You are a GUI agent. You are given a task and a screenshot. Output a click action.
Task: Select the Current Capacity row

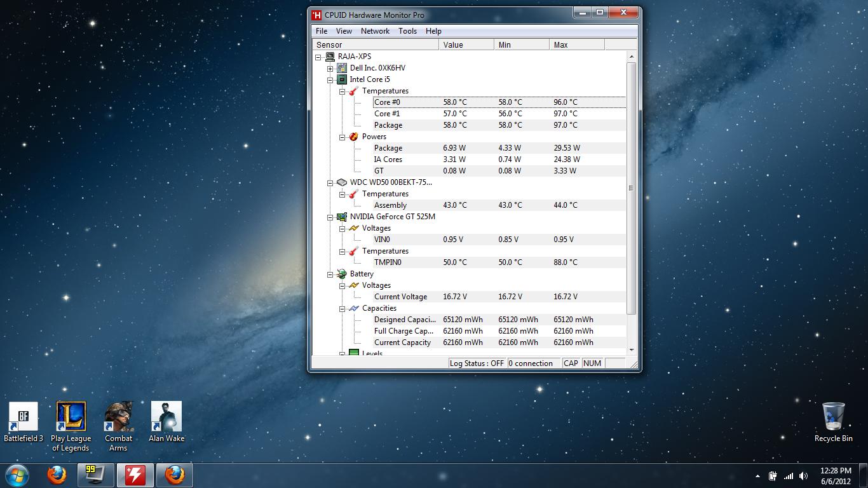[x=499, y=342]
